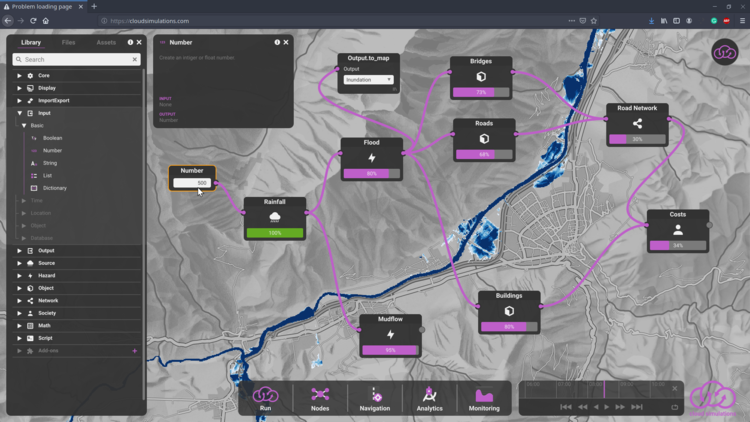Bookmark this page with star icon
The image size is (750, 422).
coord(594,21)
